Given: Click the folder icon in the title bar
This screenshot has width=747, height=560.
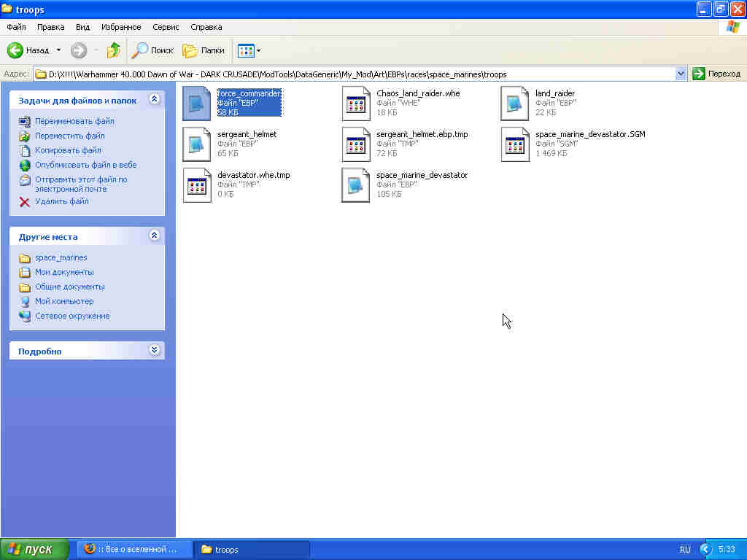Looking at the screenshot, I should 7,9.
